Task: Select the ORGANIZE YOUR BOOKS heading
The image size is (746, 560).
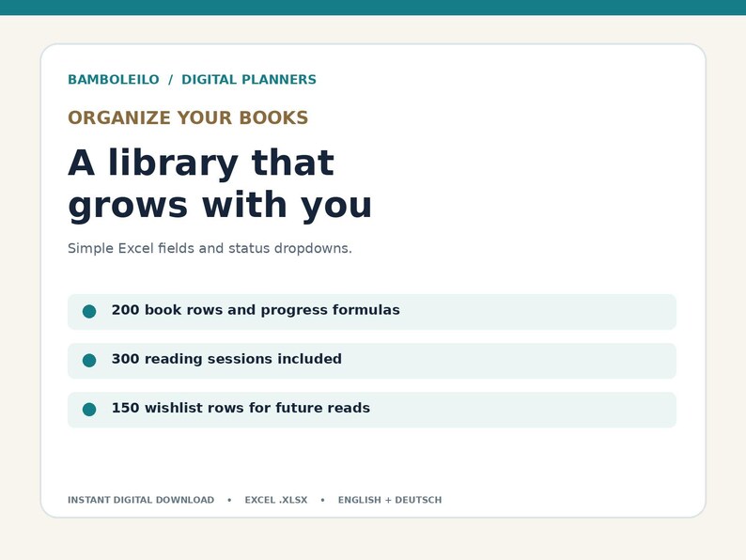Action: point(188,117)
